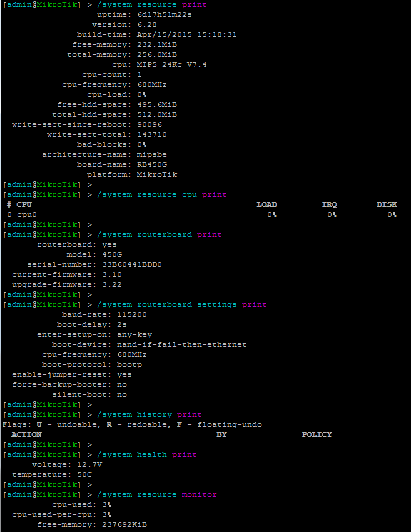The image size is (411, 532).
Task: Click the ACTION column header
Action: coord(26,434)
